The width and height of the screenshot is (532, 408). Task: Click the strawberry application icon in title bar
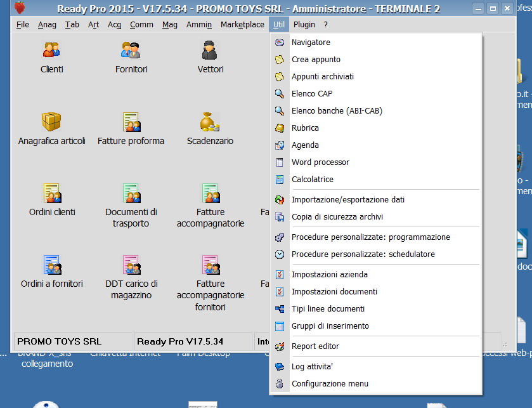tap(20, 8)
